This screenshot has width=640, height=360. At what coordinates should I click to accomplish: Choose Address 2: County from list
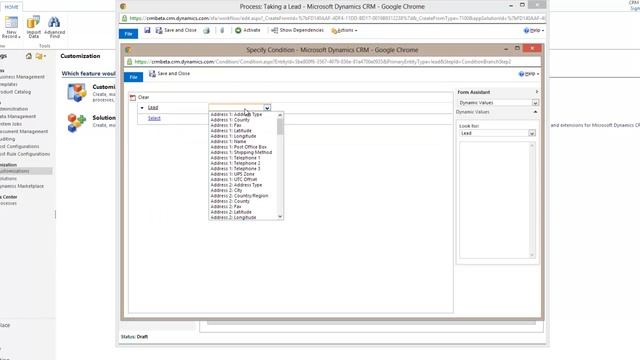[x=230, y=201]
